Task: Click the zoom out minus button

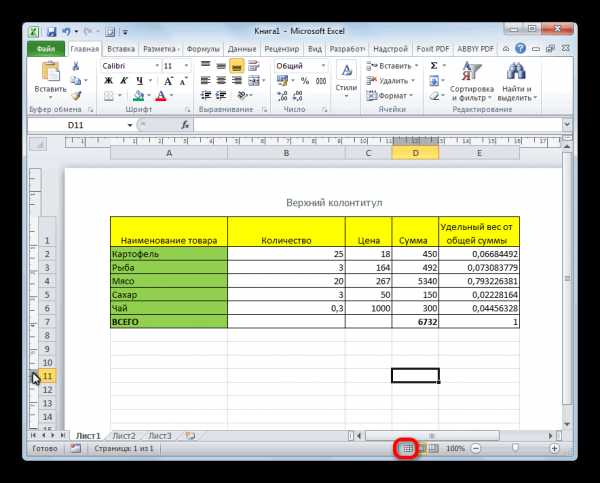Action: pyautogui.click(x=476, y=448)
